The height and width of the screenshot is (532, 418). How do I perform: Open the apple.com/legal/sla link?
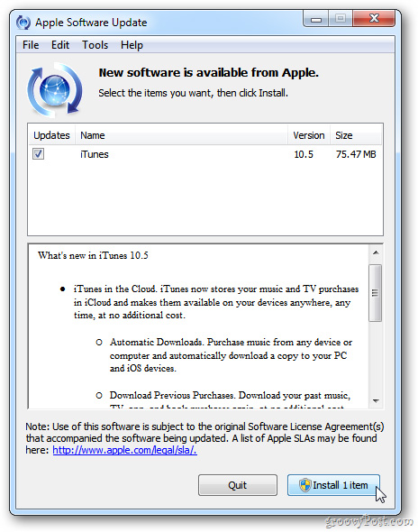[x=124, y=450]
